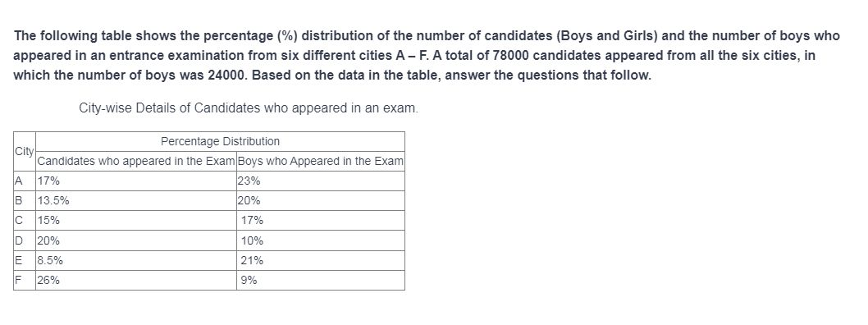The image size is (868, 325).
Task: Click the table caption 'City-wise Details of Candidates'
Action: pyautogui.click(x=249, y=108)
